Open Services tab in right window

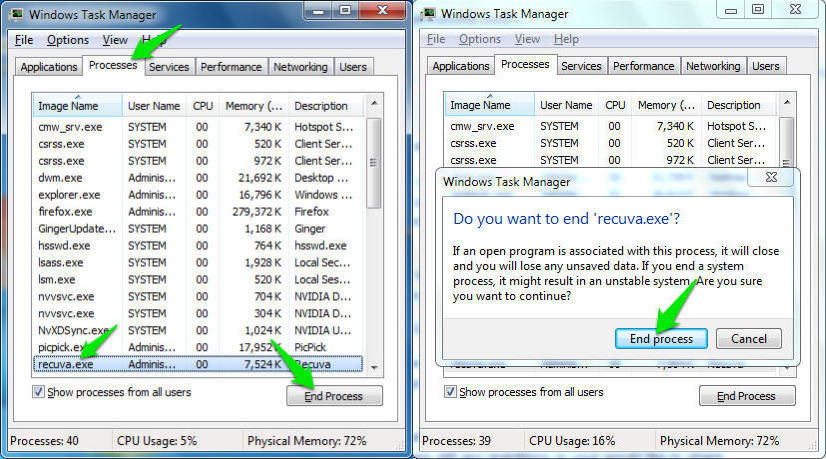[581, 66]
